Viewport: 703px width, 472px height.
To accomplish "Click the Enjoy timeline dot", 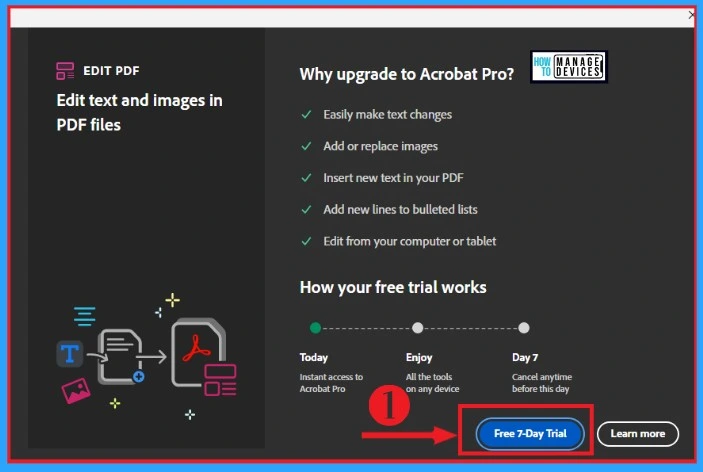I will (x=417, y=328).
